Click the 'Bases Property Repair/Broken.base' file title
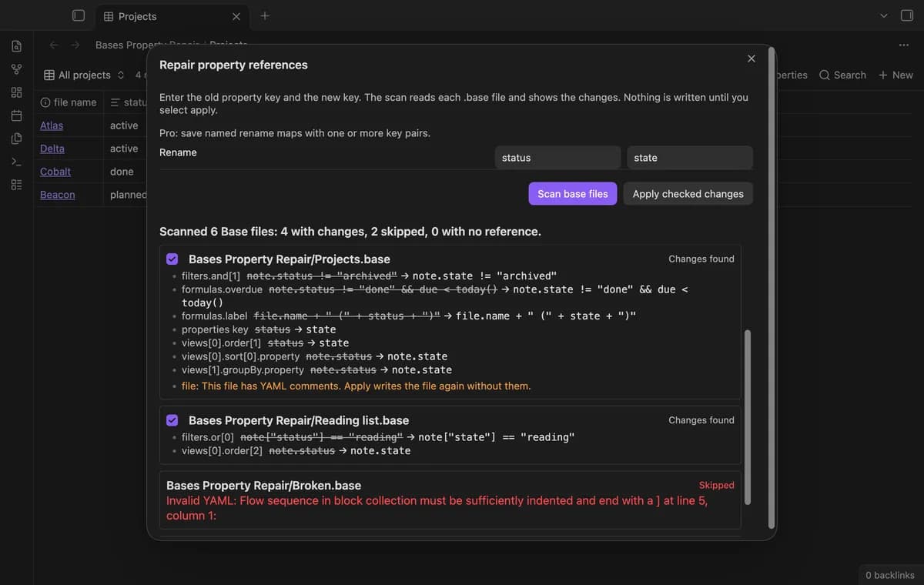Viewport: 924px width, 585px height. coord(263,486)
